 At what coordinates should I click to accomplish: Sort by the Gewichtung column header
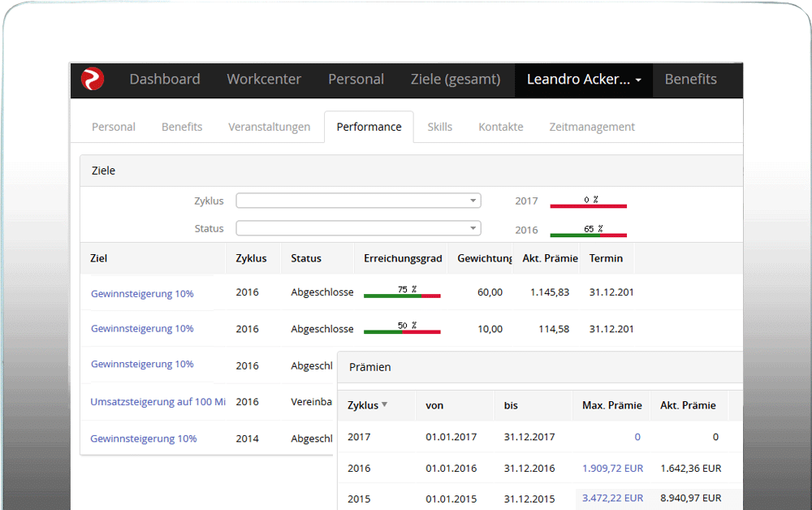485,258
